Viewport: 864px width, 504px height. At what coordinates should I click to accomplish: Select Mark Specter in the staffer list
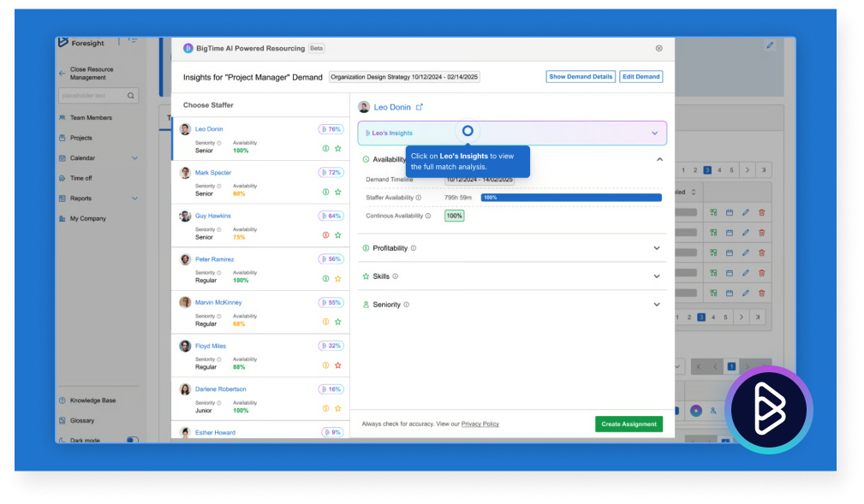(260, 183)
